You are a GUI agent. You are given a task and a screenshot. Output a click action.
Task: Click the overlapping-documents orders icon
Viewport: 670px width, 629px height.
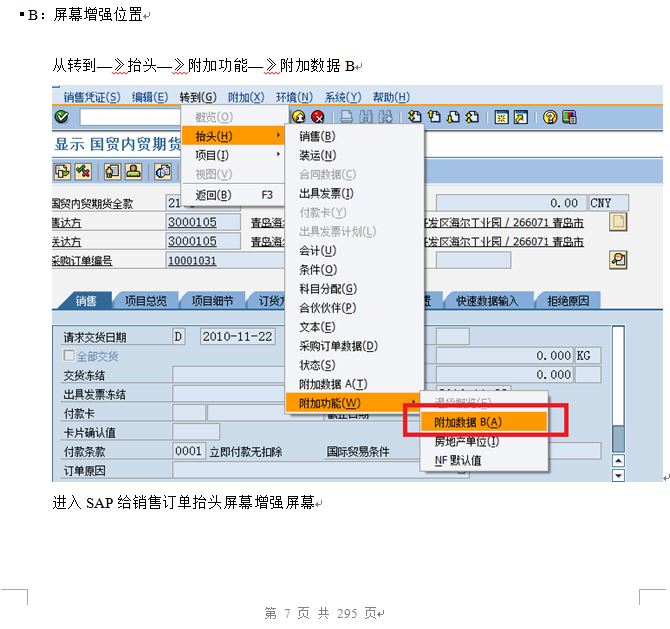click(163, 171)
